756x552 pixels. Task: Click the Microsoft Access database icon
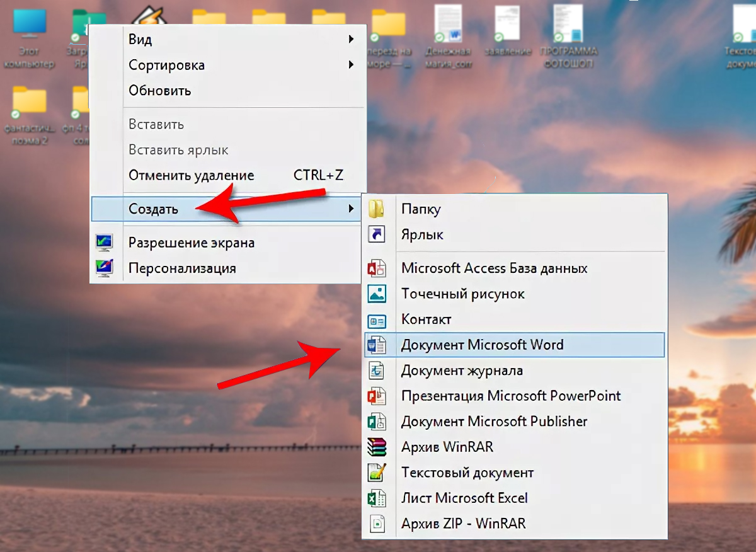point(377,268)
